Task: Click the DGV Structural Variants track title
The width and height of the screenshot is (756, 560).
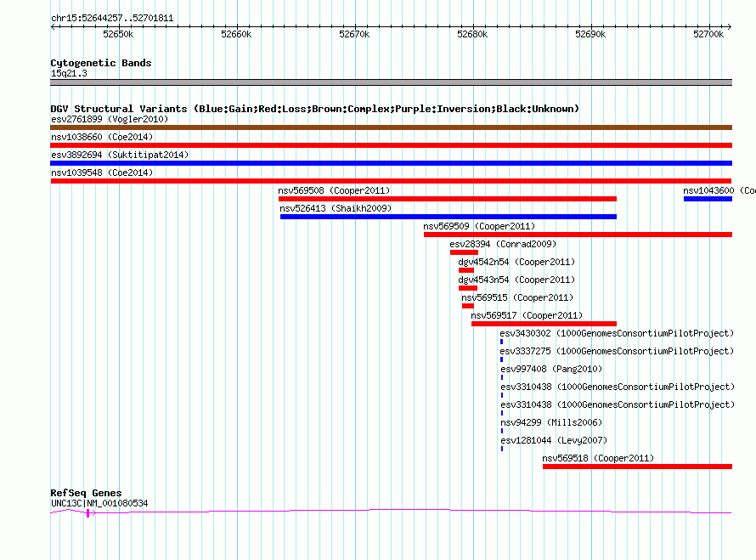Action: tap(315, 109)
